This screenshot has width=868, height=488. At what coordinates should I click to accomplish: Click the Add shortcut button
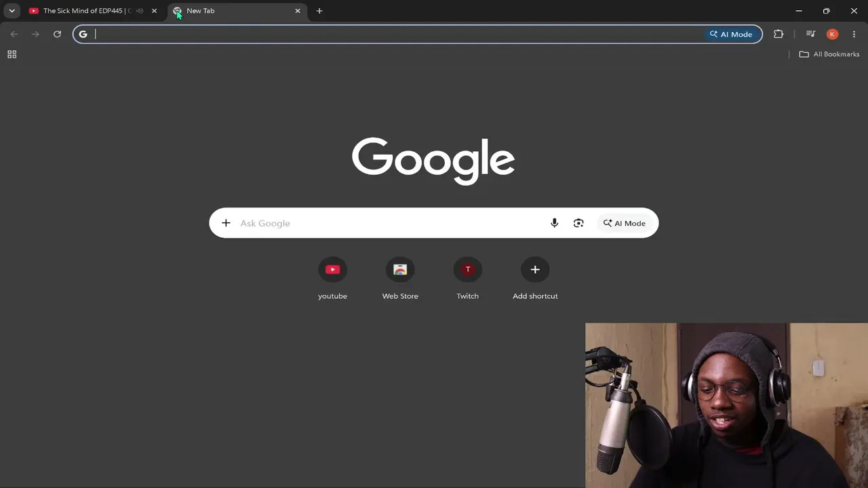535,278
